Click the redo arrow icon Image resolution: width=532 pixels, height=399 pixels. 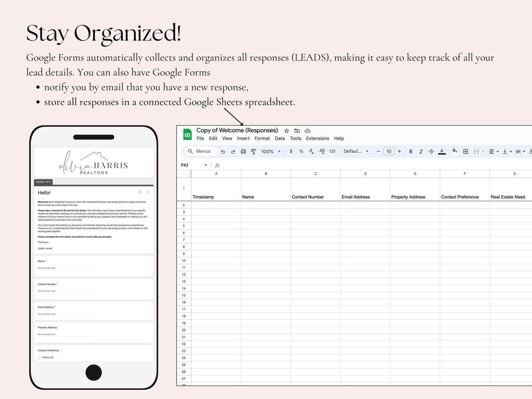233,151
